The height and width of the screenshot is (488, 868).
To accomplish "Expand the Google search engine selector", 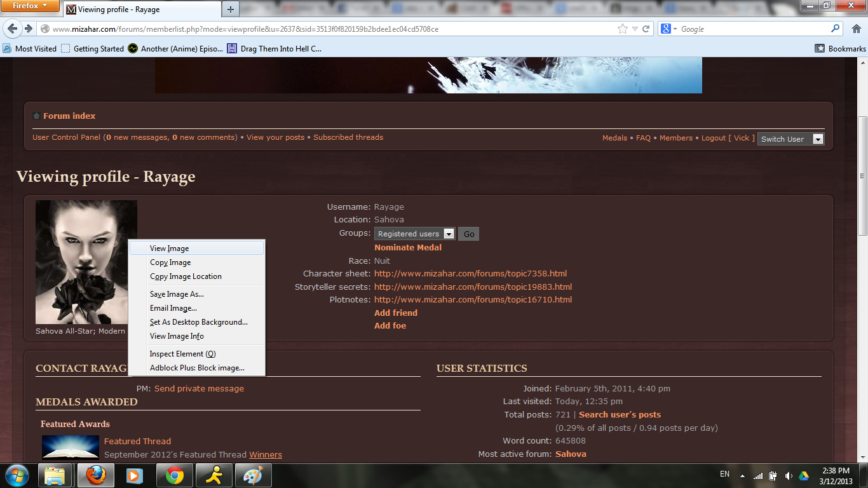I will pos(670,29).
